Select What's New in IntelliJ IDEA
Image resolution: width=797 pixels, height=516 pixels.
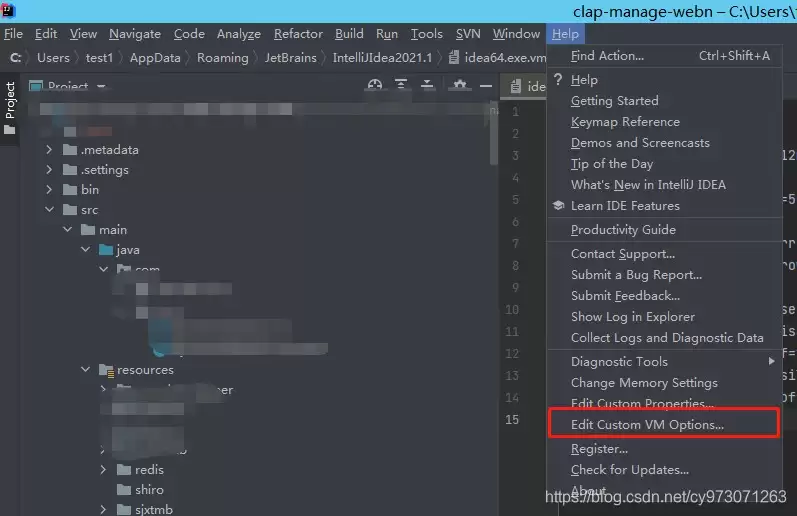pyautogui.click(x=664, y=185)
